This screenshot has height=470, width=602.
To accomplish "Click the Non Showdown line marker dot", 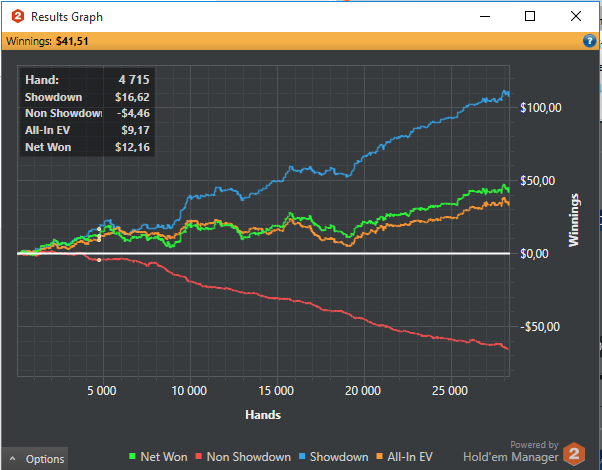I will pyautogui.click(x=99, y=260).
